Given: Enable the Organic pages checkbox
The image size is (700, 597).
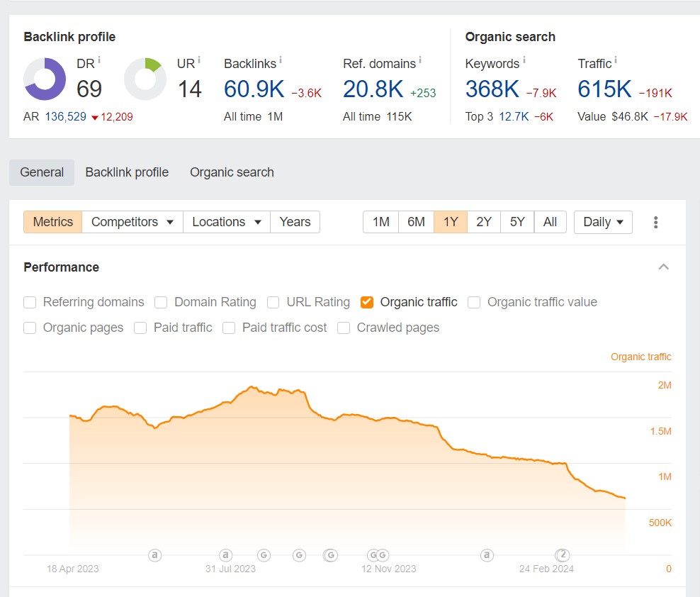Looking at the screenshot, I should [x=30, y=328].
